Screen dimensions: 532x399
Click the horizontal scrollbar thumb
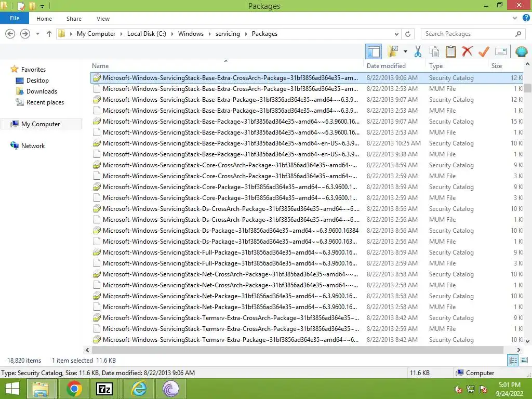point(298,350)
